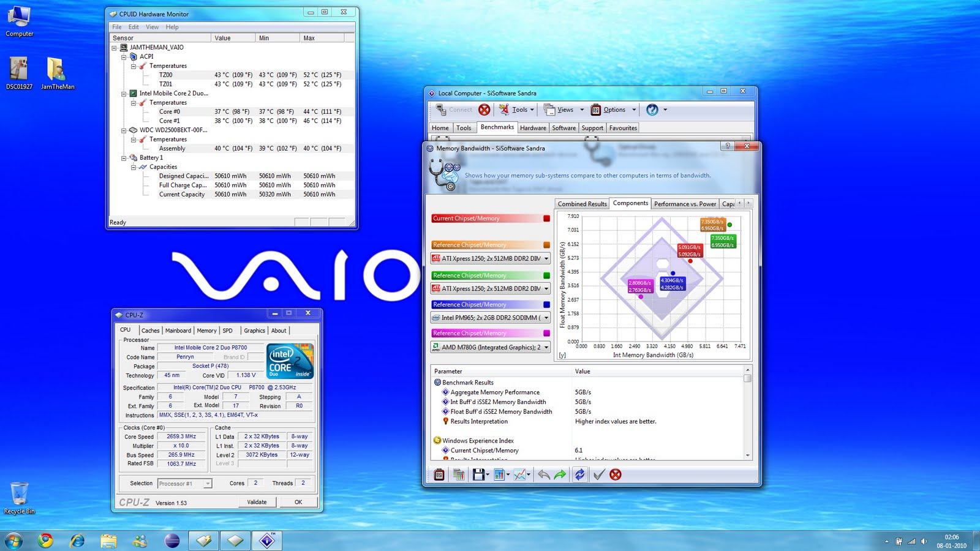Open the Views dropdown in Sandra's toolbar
The width and height of the screenshot is (980, 551).
[563, 110]
